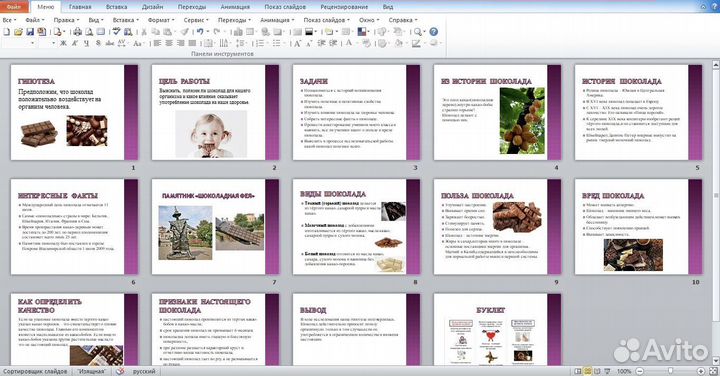Open the font name combo box arrow
The width and height of the screenshot is (720, 376).
click(33, 43)
